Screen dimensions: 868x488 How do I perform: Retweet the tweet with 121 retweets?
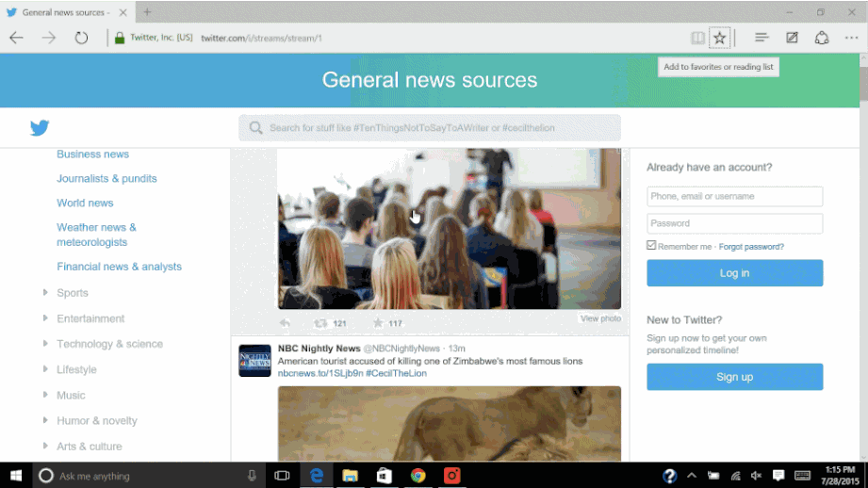tap(320, 323)
